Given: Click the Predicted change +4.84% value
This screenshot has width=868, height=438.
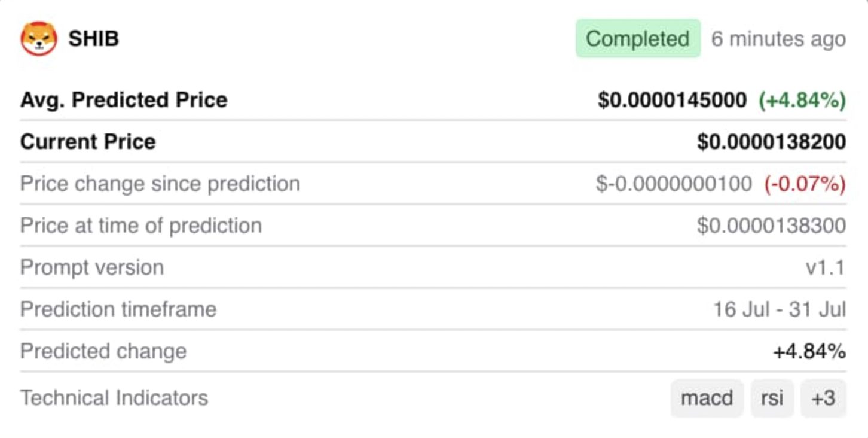Looking at the screenshot, I should (809, 352).
